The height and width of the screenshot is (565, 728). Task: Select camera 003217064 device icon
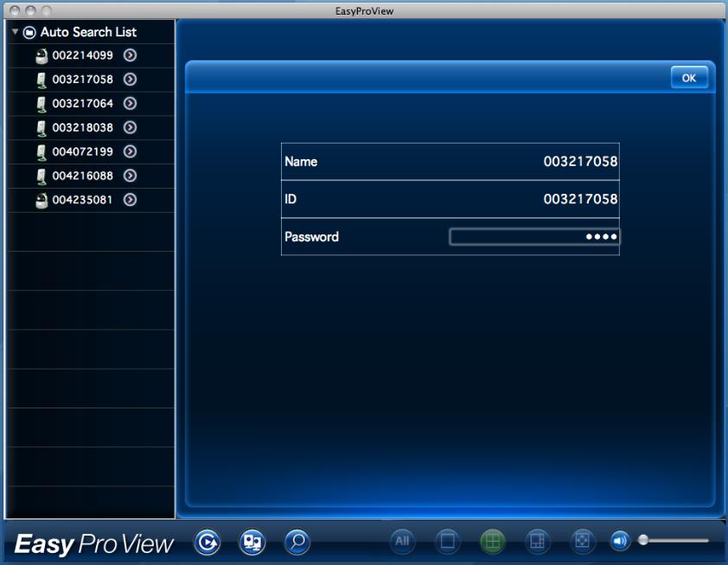[42, 104]
